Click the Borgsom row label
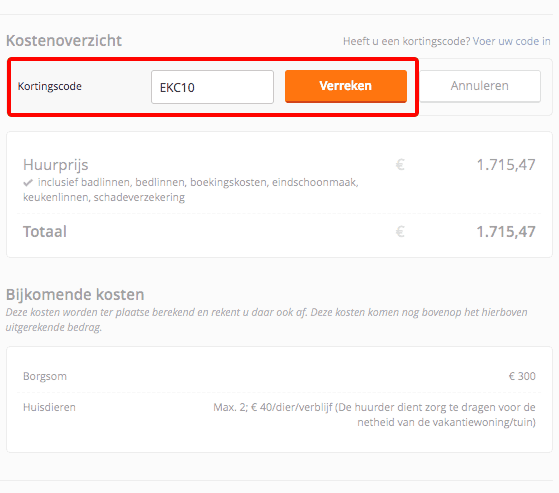This screenshot has height=493, width=559. pos(45,376)
